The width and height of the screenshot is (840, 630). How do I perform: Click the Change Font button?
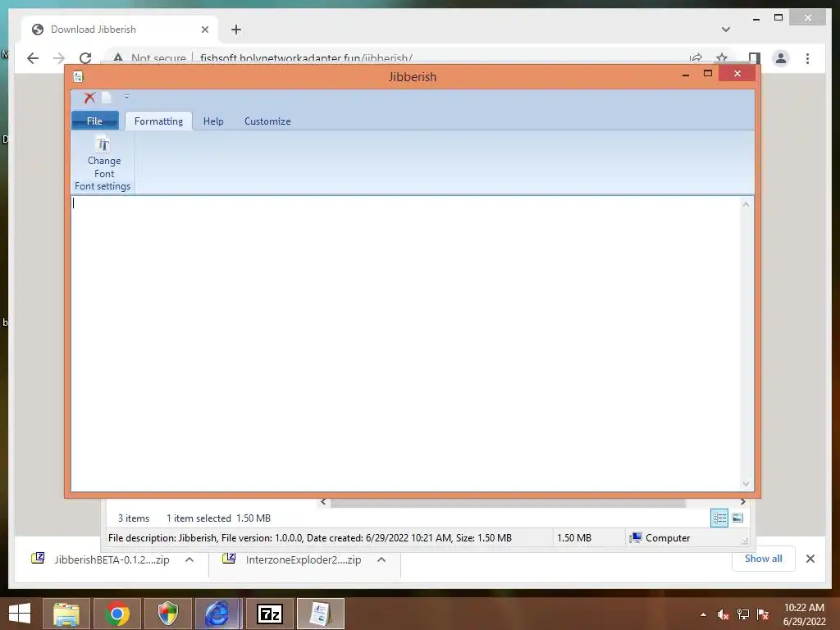[x=104, y=157]
